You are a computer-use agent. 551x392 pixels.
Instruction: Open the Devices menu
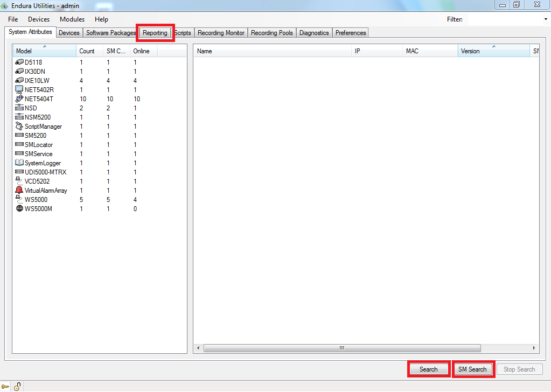[39, 19]
